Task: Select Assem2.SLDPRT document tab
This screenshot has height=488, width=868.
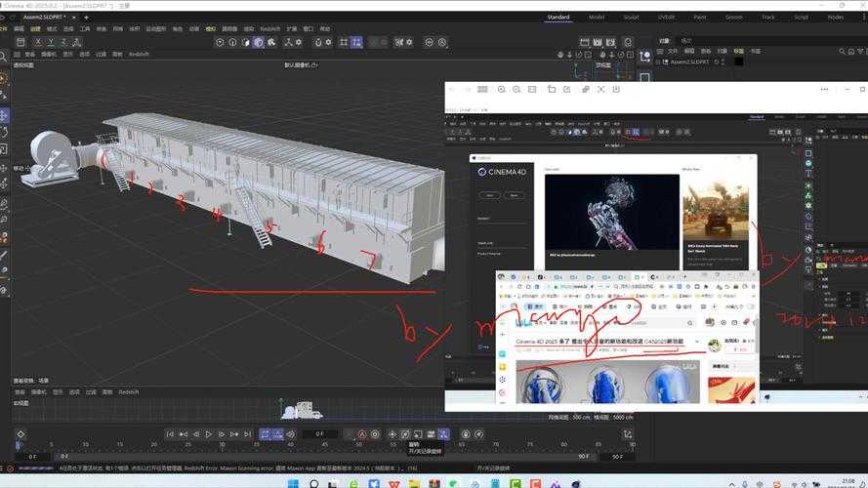Action: (44, 18)
